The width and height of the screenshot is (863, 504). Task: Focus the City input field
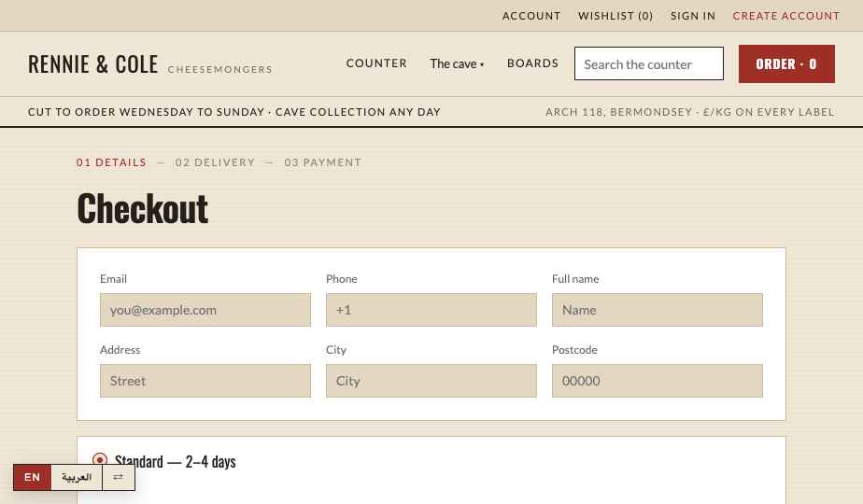[431, 381]
